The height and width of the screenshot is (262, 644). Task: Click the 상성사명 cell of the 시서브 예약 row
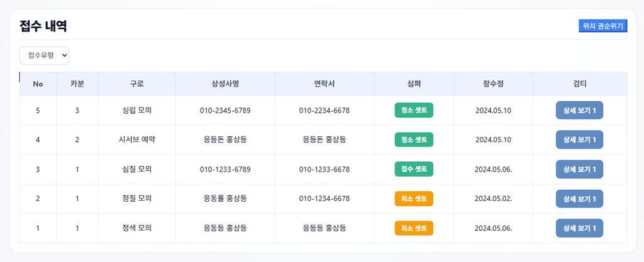(x=225, y=139)
